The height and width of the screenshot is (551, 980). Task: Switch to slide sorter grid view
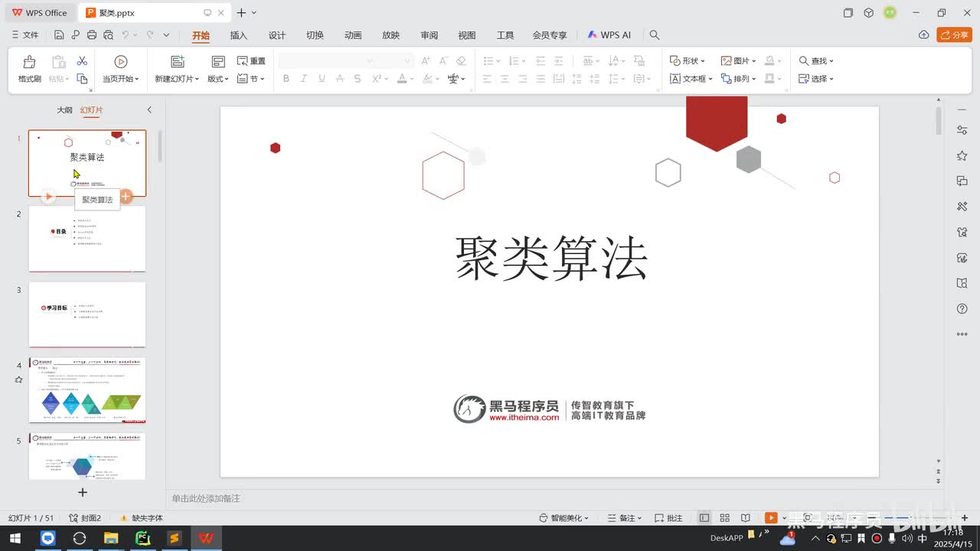724,518
